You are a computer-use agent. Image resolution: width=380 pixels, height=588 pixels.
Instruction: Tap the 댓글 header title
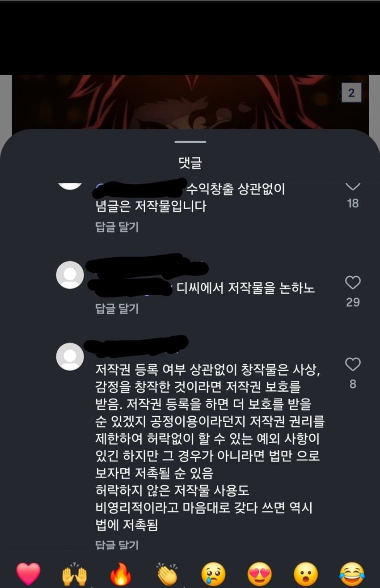pos(190,163)
